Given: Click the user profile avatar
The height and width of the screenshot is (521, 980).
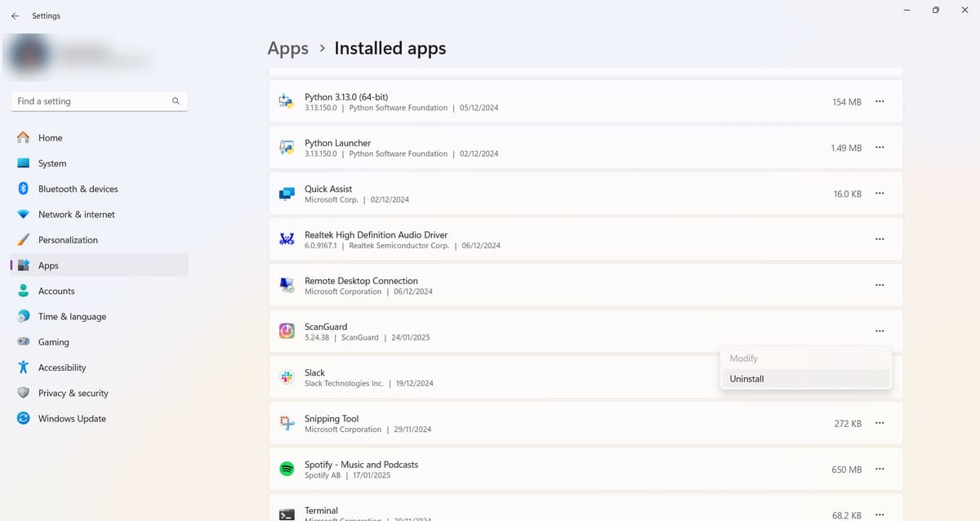Looking at the screenshot, I should [x=31, y=54].
